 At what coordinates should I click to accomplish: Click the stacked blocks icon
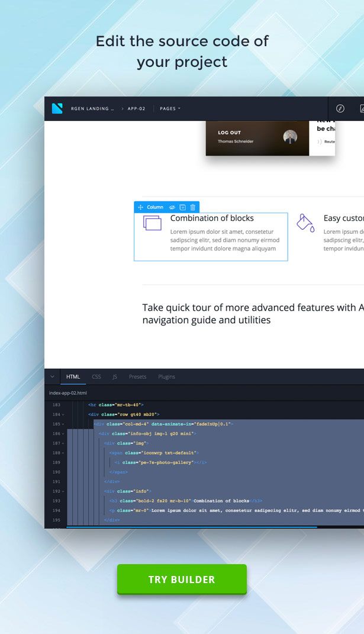pyautogui.click(x=152, y=223)
